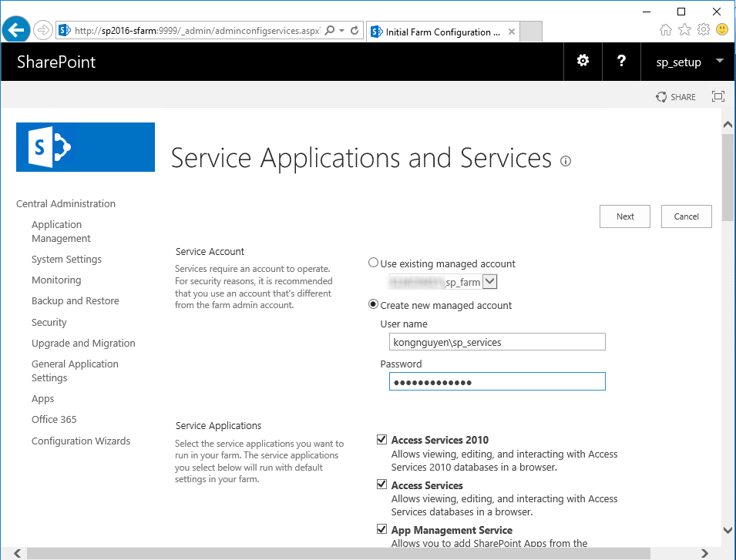The width and height of the screenshot is (736, 560).
Task: Click the info icon beside page title
Action: [566, 161]
